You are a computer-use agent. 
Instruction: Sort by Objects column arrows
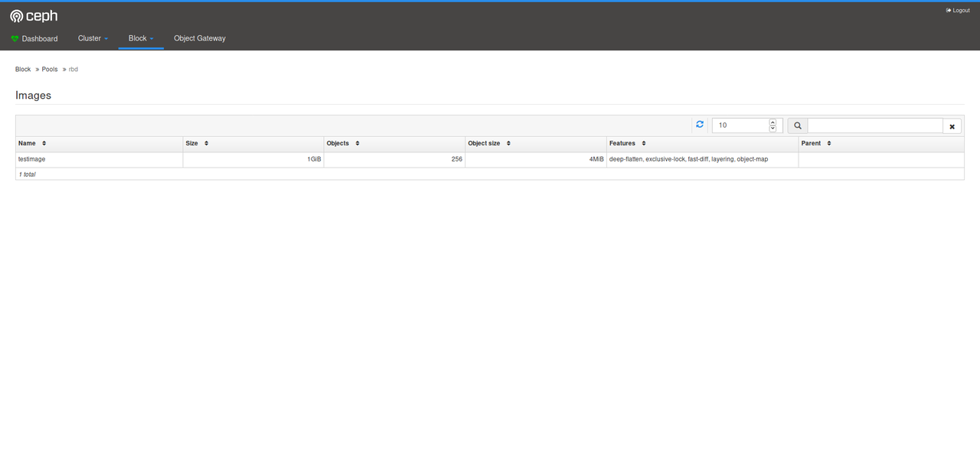point(358,144)
